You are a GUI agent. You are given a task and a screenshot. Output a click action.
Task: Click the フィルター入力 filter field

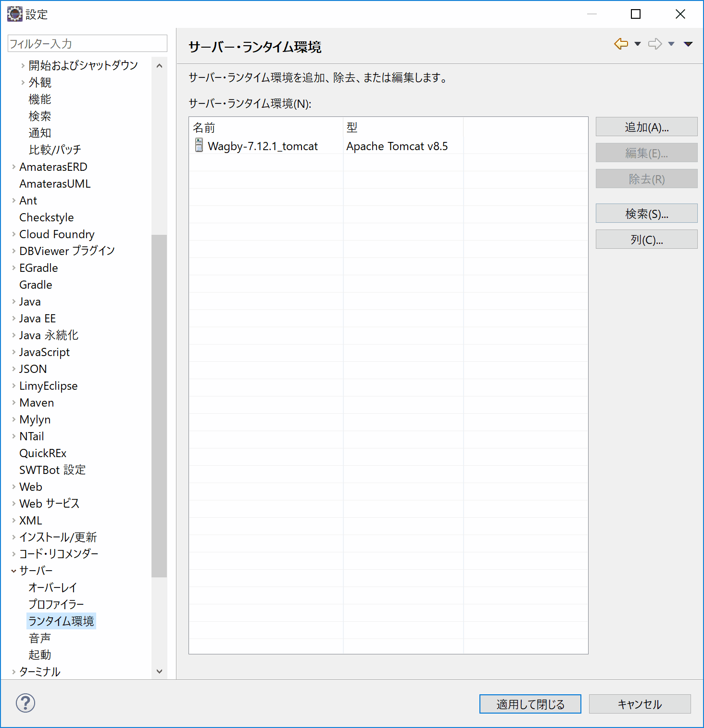88,44
